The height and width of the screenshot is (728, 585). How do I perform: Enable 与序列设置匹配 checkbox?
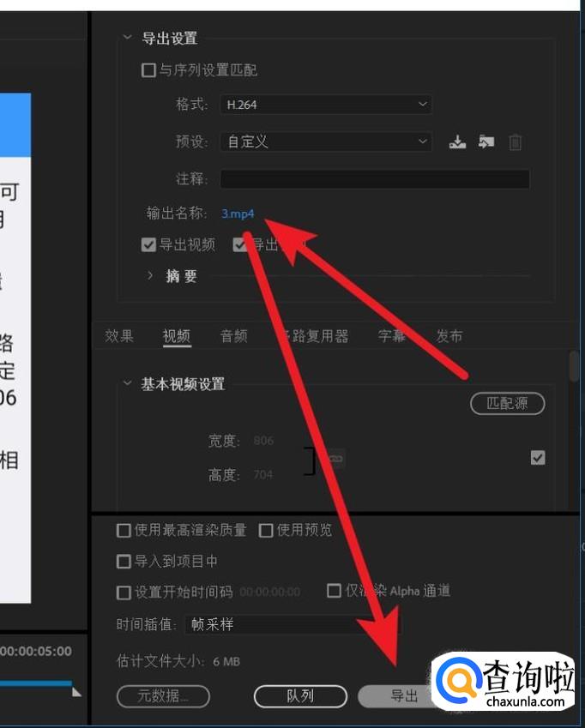click(x=148, y=70)
